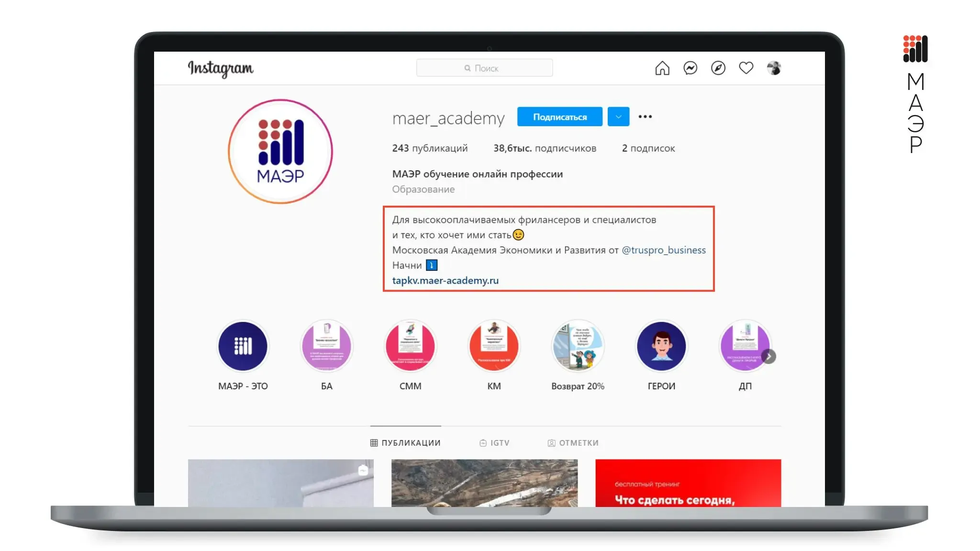Focus the Поиск search field

coord(484,68)
